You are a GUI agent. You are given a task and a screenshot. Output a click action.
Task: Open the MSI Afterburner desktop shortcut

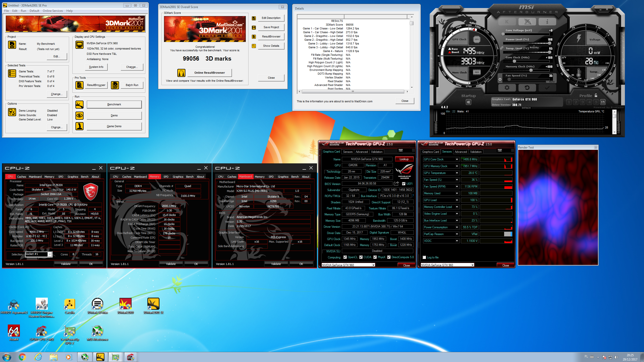[x=98, y=333]
